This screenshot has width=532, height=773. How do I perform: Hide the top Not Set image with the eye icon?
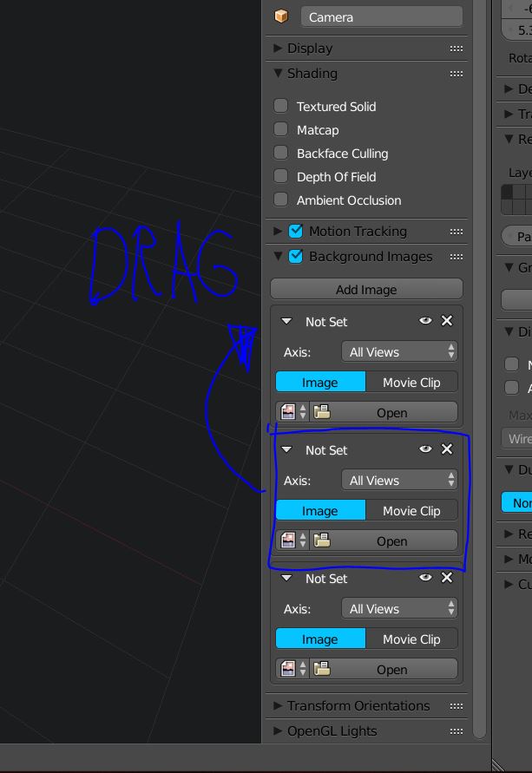425,321
